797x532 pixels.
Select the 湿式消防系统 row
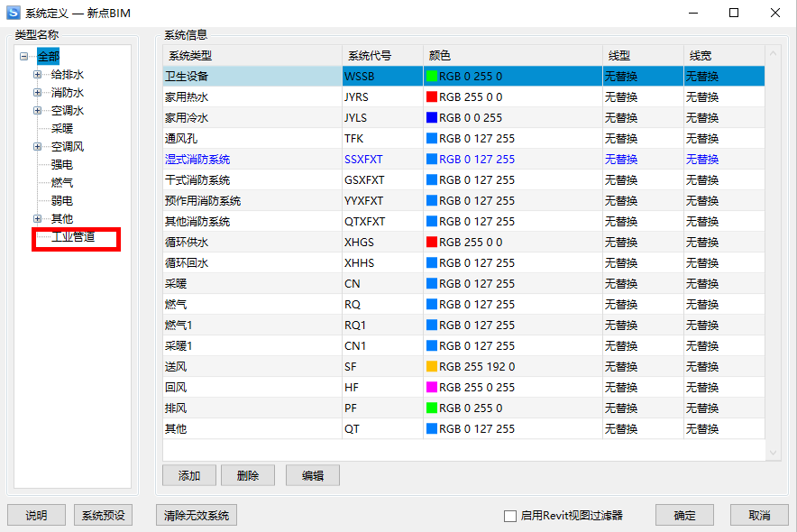pos(463,159)
